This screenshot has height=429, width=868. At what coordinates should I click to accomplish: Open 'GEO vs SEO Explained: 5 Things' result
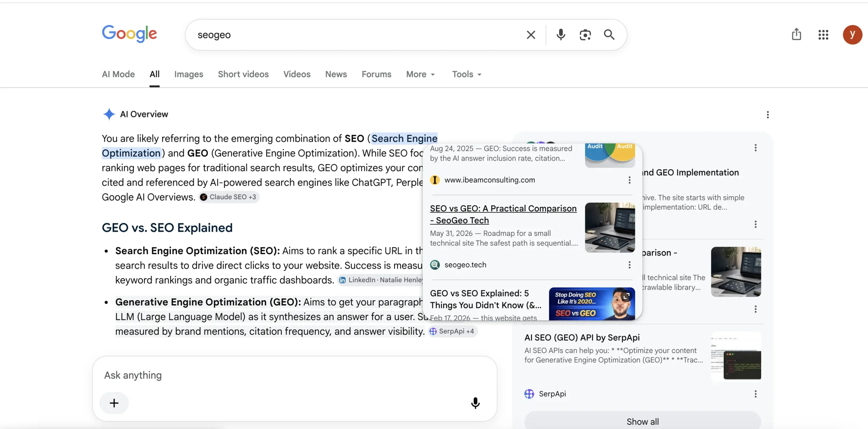click(x=486, y=299)
